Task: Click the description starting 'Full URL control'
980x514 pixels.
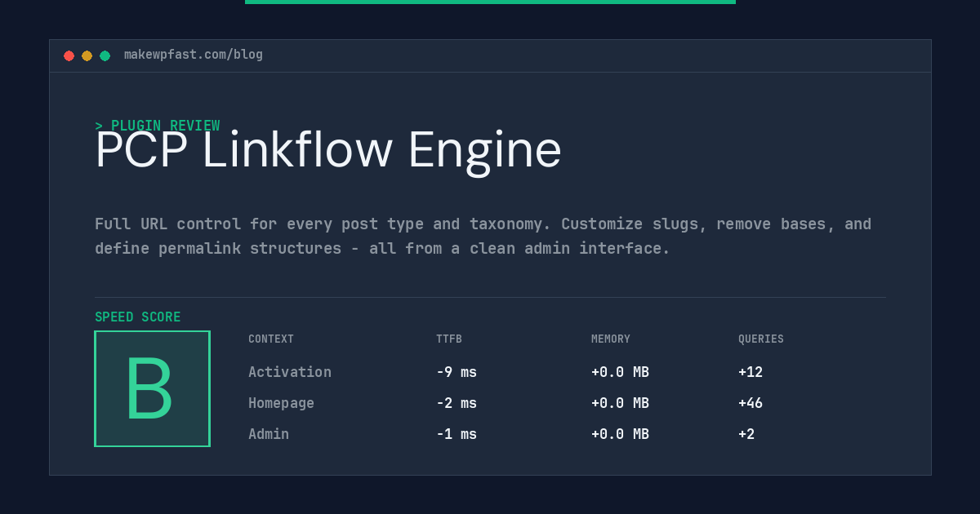Action: click(483, 236)
